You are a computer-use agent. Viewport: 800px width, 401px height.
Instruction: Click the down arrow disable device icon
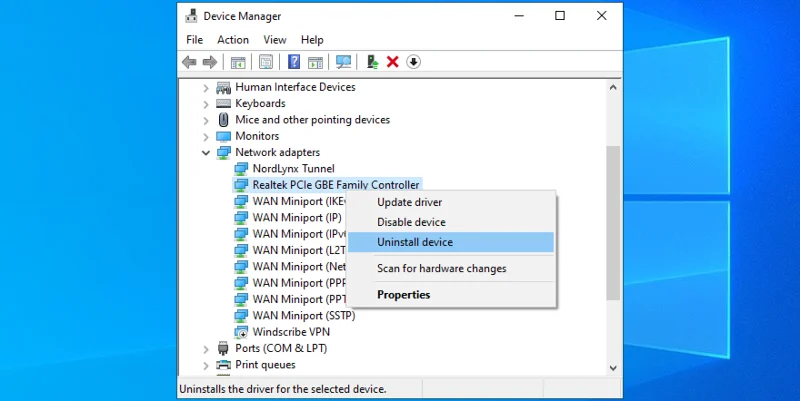413,62
